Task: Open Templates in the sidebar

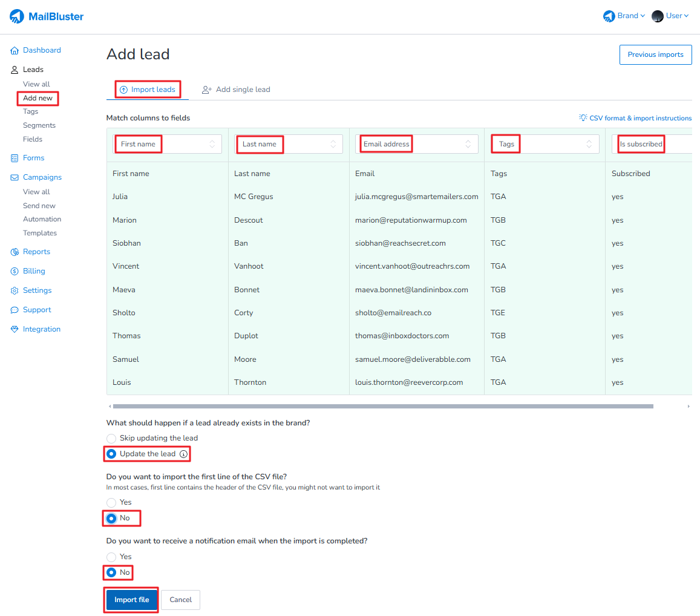Action: 40,233
